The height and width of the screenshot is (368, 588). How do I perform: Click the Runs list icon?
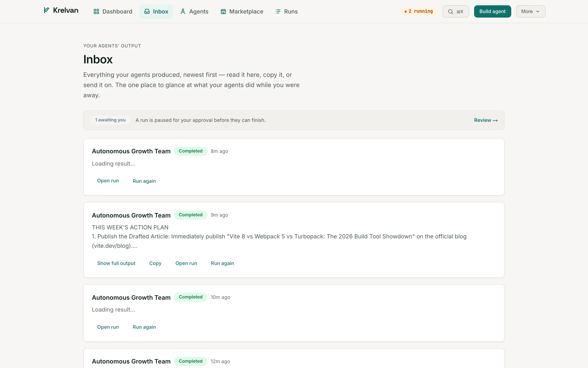point(278,11)
